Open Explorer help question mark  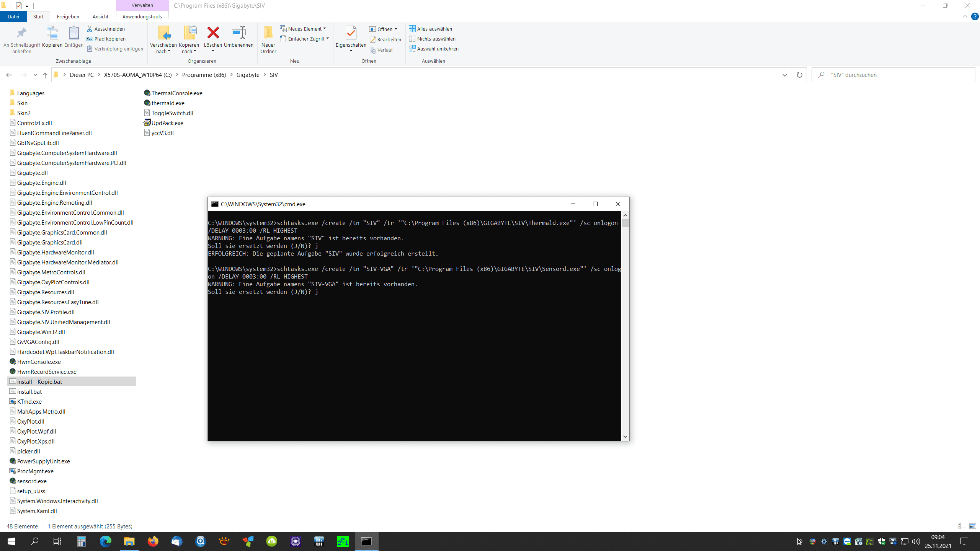(x=975, y=16)
